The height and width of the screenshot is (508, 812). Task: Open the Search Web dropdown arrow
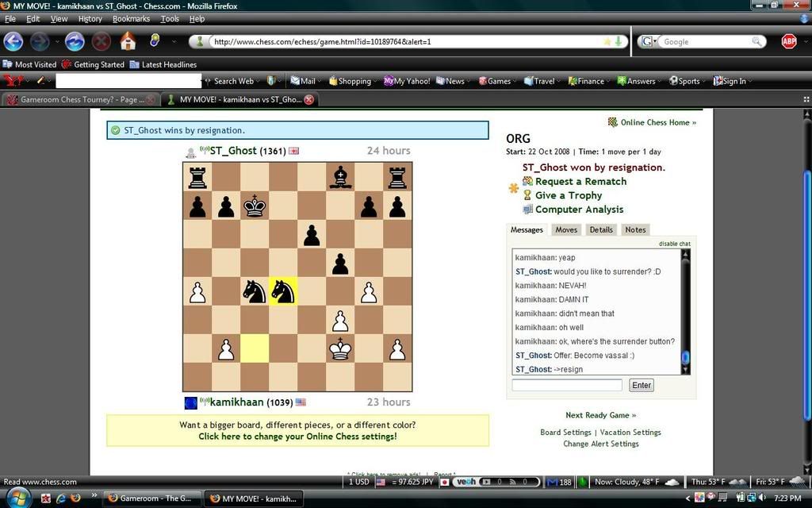(258, 82)
